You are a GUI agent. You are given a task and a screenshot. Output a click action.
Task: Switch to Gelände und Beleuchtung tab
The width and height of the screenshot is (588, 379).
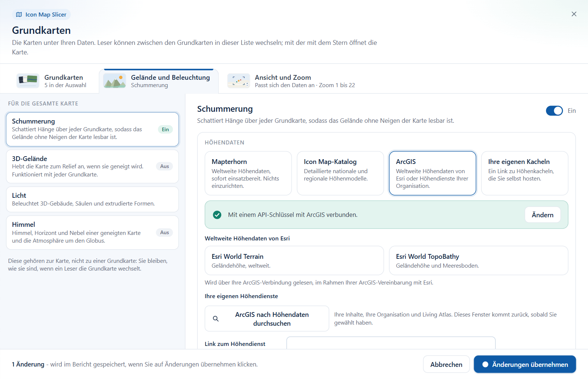click(159, 81)
